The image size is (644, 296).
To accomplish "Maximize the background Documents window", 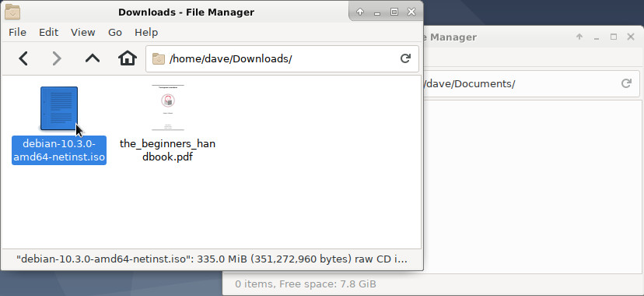I will 614,37.
